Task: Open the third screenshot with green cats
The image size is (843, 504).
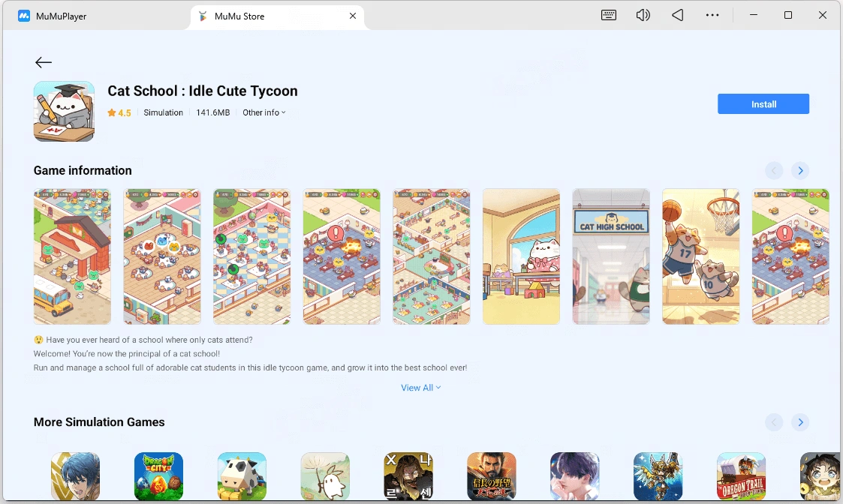Action: click(x=252, y=256)
